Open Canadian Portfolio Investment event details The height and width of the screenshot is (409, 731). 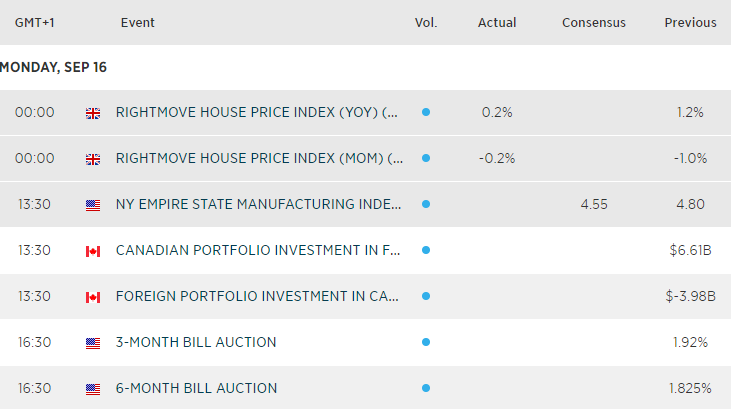point(259,251)
